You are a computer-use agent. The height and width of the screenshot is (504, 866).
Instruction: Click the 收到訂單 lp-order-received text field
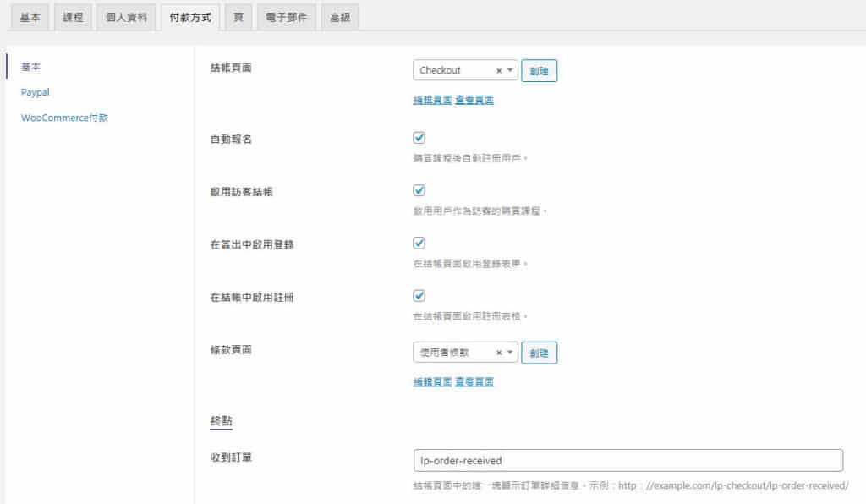click(x=628, y=461)
